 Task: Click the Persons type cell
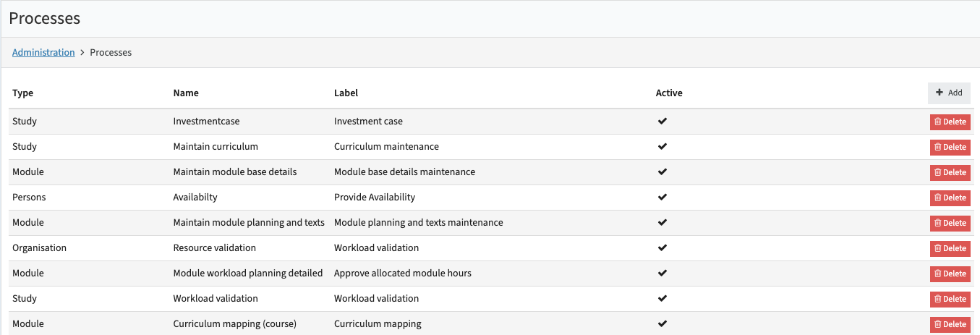[29, 197]
